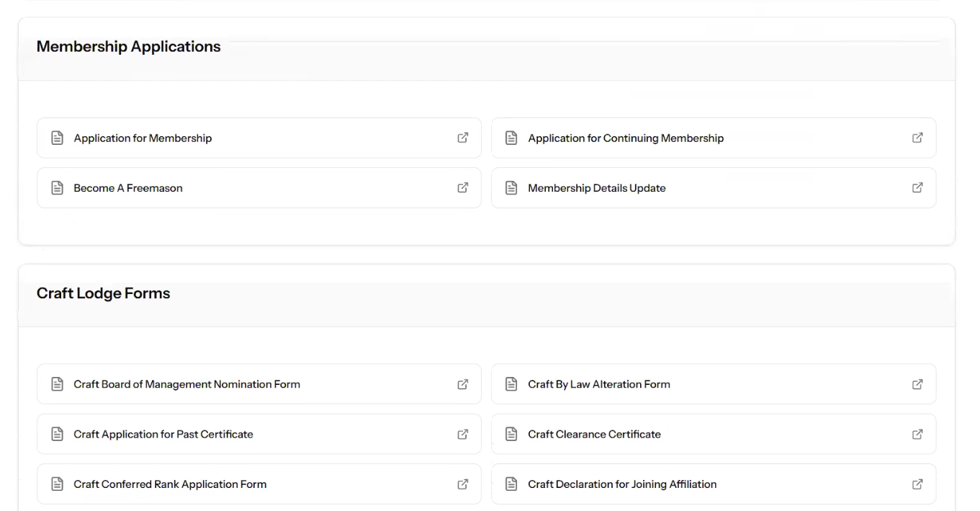Image resolution: width=980 pixels, height=511 pixels.
Task: Select the Become A Freemason link
Action: tap(128, 188)
